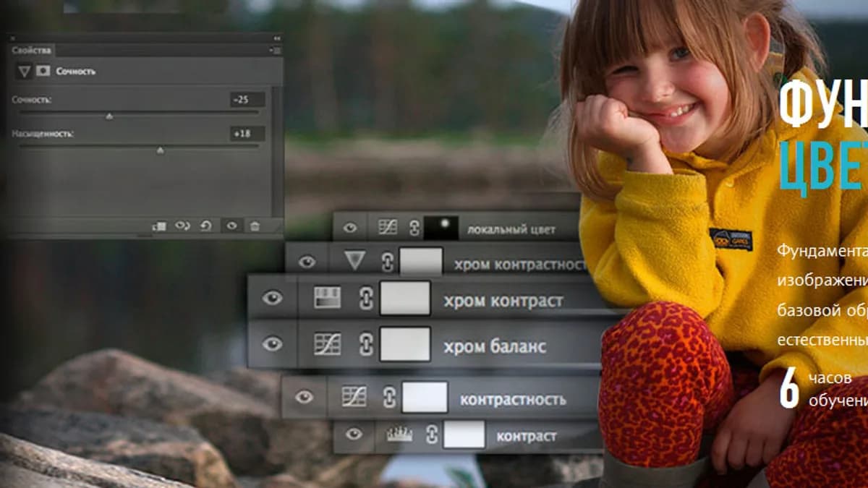Screen dimensions: 868x488
Task: Select the layer name контрастность
Action: [513, 399]
